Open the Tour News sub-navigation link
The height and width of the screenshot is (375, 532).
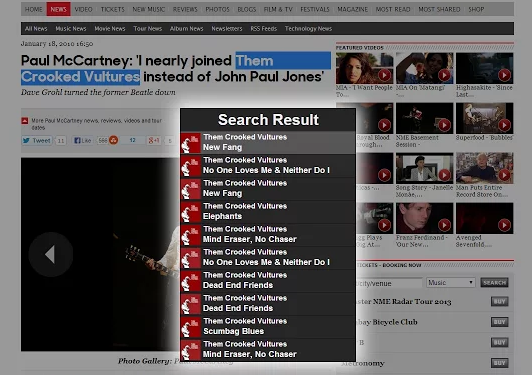148,29
